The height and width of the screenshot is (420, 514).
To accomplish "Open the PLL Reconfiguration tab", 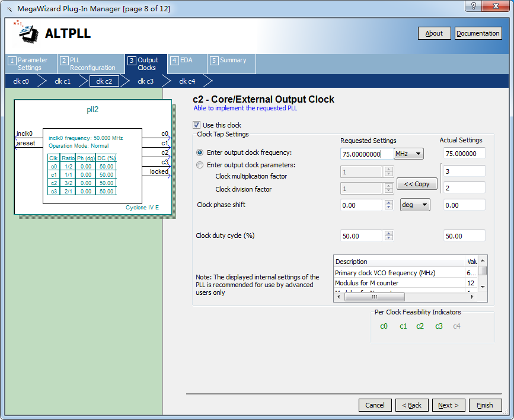I will click(91, 64).
